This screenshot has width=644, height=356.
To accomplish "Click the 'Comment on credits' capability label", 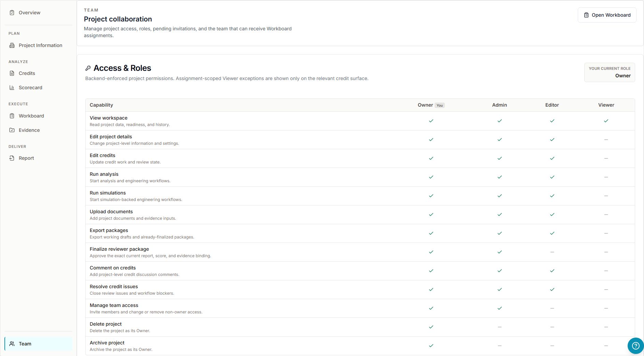I will coord(113,268).
